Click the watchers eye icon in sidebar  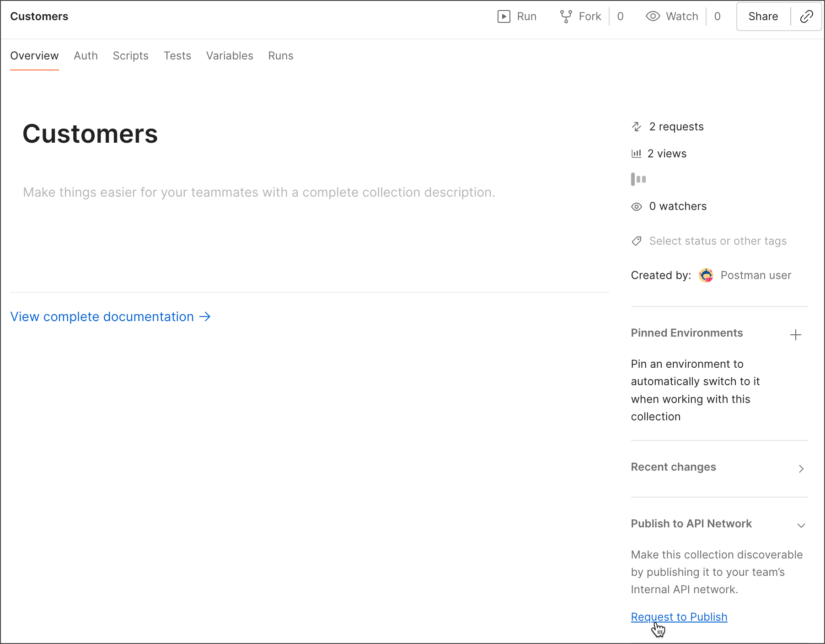point(637,207)
